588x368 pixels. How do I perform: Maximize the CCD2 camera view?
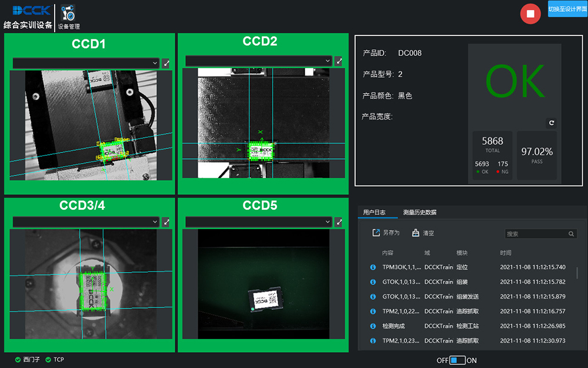338,61
